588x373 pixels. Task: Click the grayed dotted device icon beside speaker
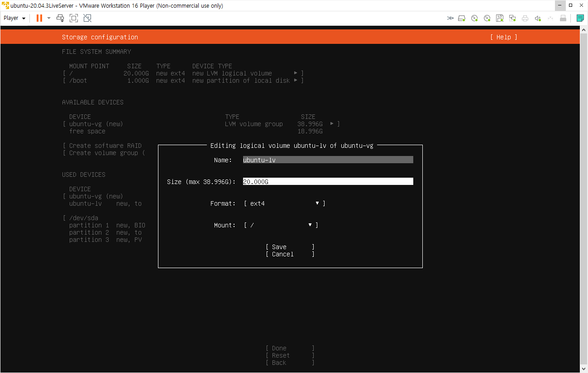tap(550, 18)
